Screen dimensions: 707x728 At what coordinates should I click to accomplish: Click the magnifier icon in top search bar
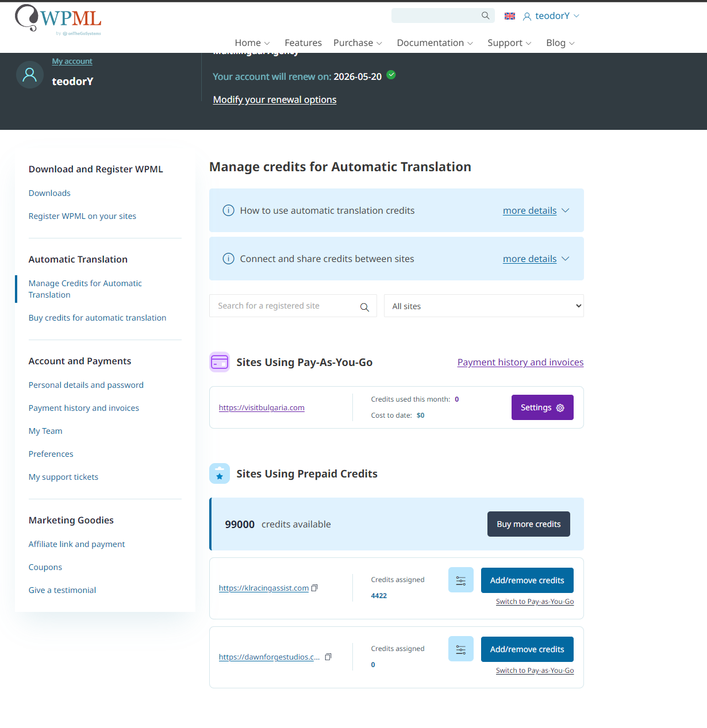[x=486, y=16]
